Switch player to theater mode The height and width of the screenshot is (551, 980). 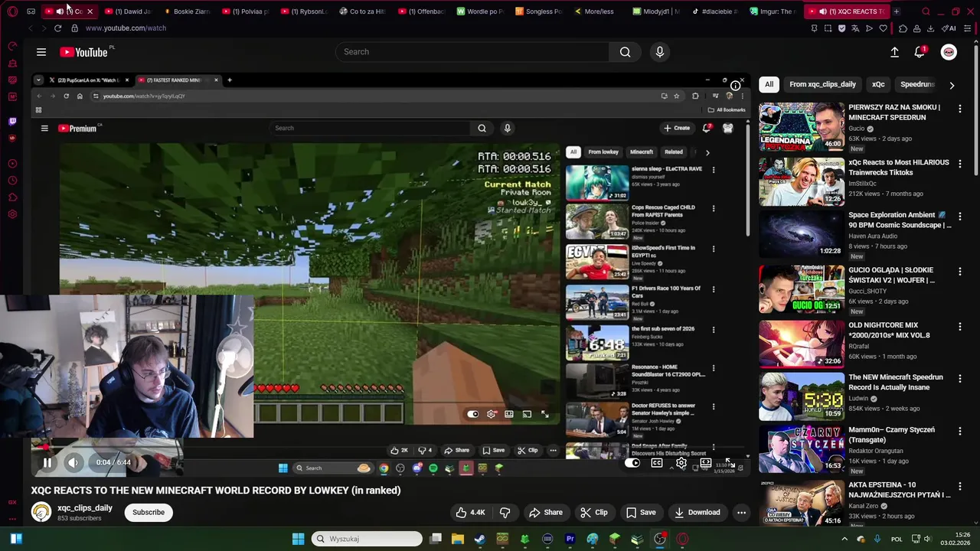[705, 463]
